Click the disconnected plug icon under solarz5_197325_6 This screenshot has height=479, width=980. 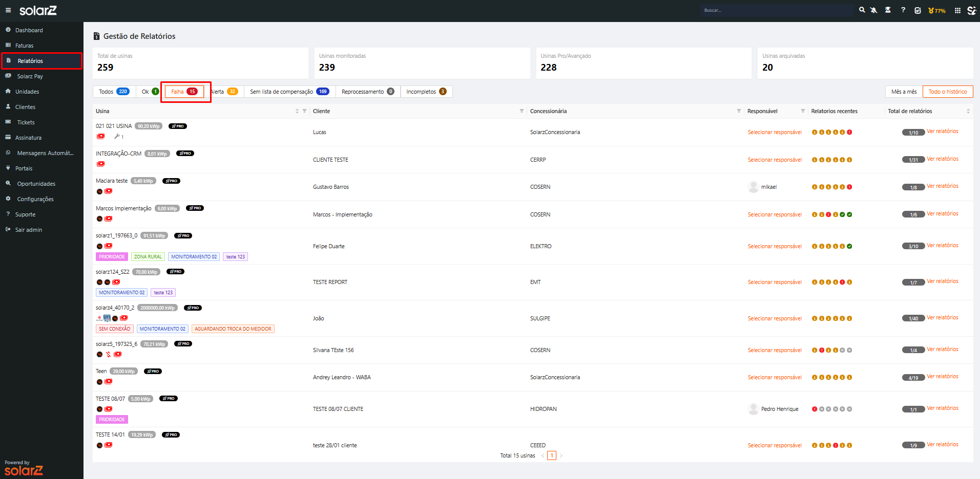(x=108, y=354)
